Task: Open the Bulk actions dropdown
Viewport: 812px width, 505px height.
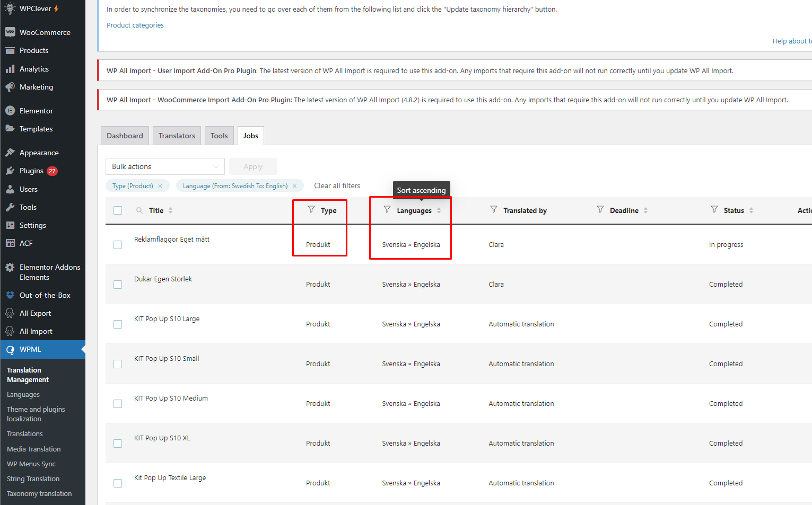Action: pyautogui.click(x=165, y=166)
